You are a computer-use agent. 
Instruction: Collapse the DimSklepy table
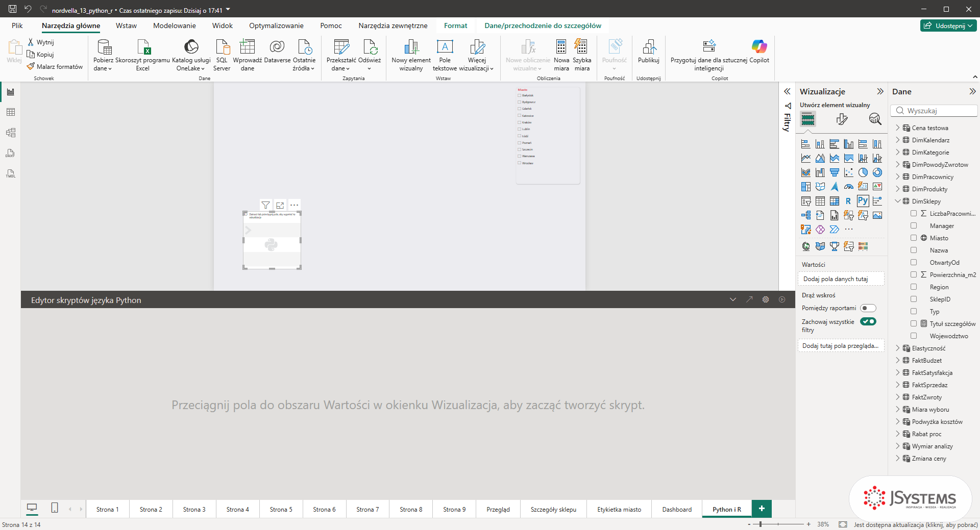tap(898, 201)
